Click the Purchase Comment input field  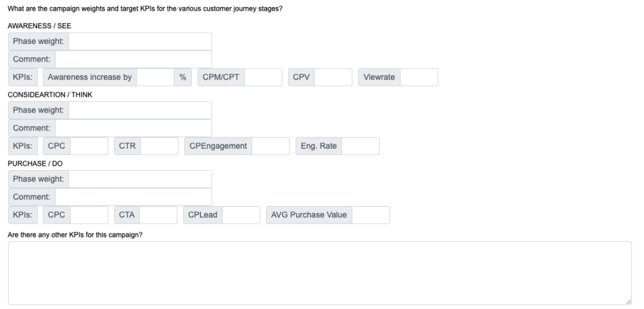pyautogui.click(x=133, y=197)
